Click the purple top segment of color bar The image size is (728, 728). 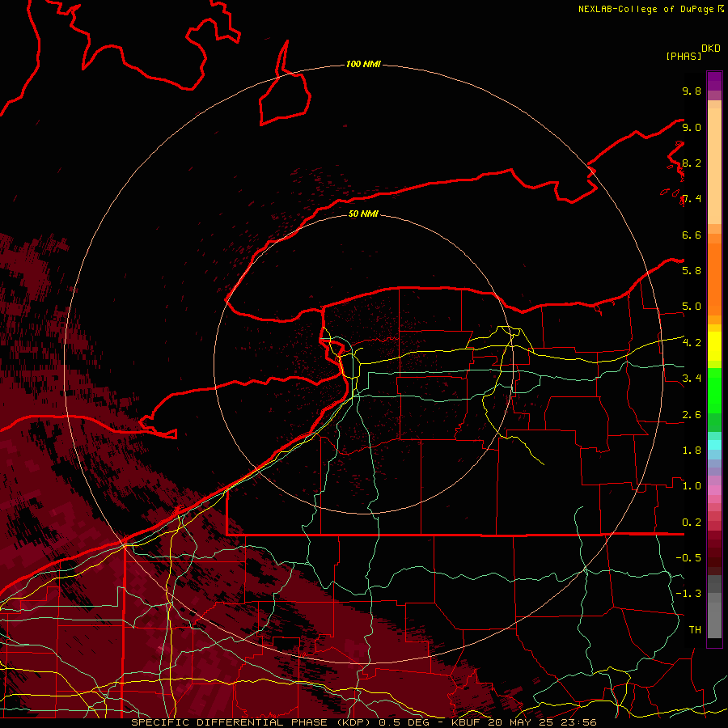click(x=714, y=81)
